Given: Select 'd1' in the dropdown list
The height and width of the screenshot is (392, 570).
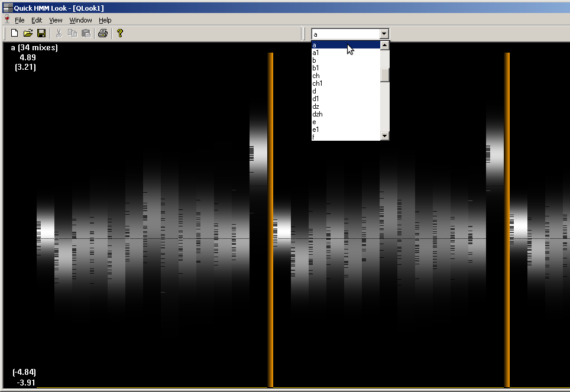Looking at the screenshot, I should click(x=346, y=98).
